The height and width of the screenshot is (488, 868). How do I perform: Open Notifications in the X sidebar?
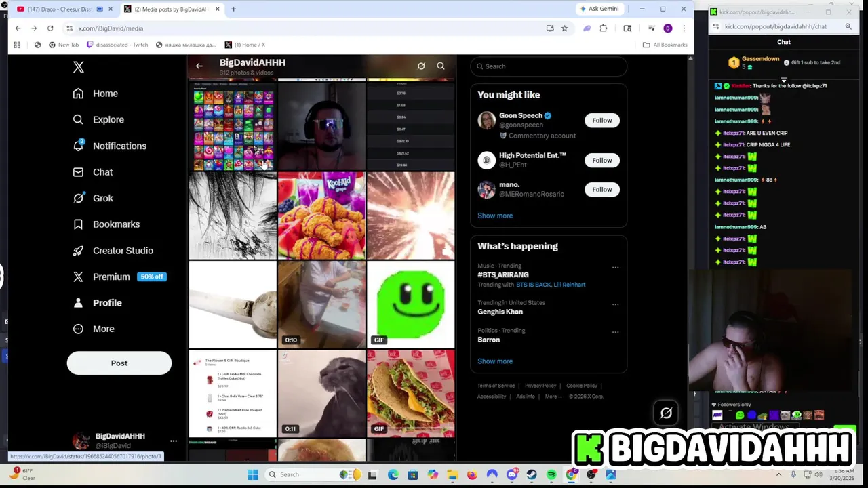pos(110,146)
